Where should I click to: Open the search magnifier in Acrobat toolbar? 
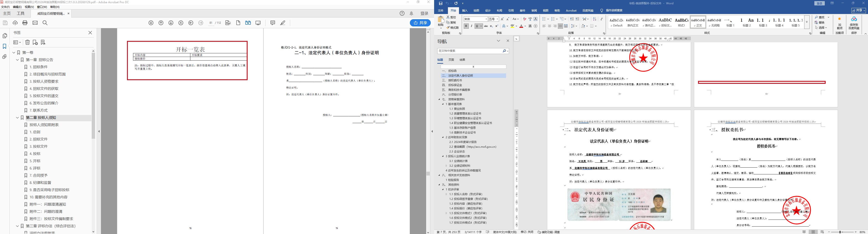click(x=45, y=23)
